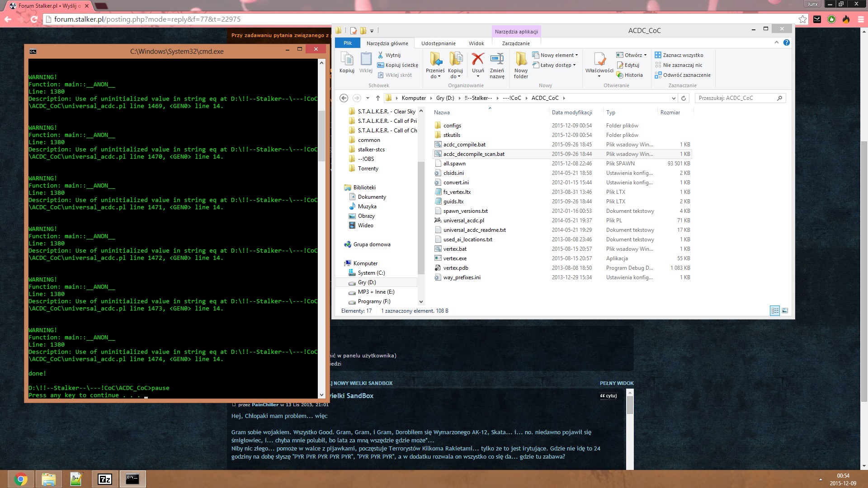Switch to details view icon in status bar
Screen dimensions: 868x488
tap(775, 311)
